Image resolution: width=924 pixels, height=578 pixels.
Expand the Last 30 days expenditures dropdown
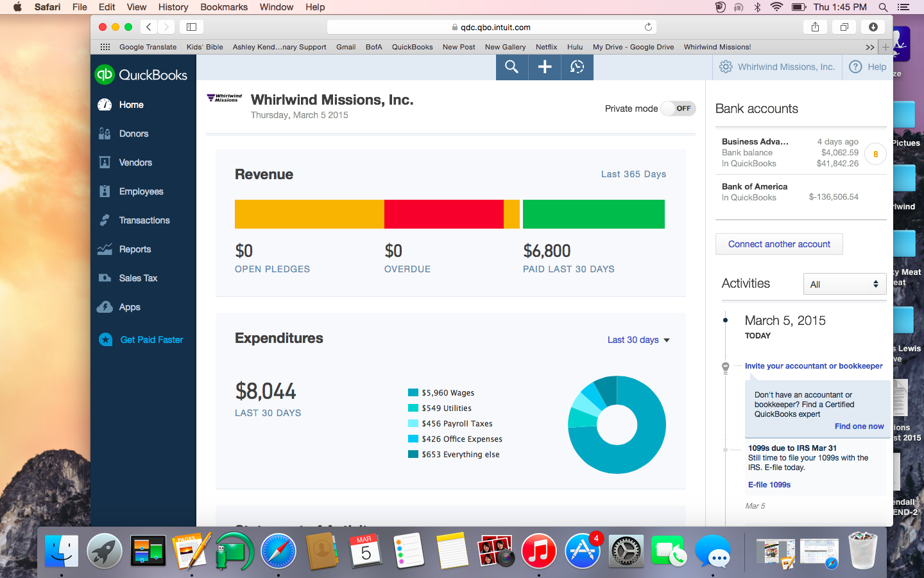[638, 340]
